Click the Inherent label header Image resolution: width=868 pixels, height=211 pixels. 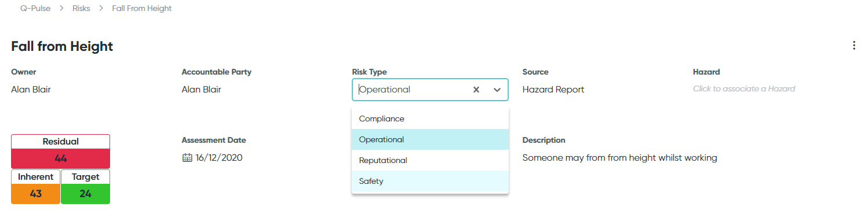pyautogui.click(x=35, y=177)
